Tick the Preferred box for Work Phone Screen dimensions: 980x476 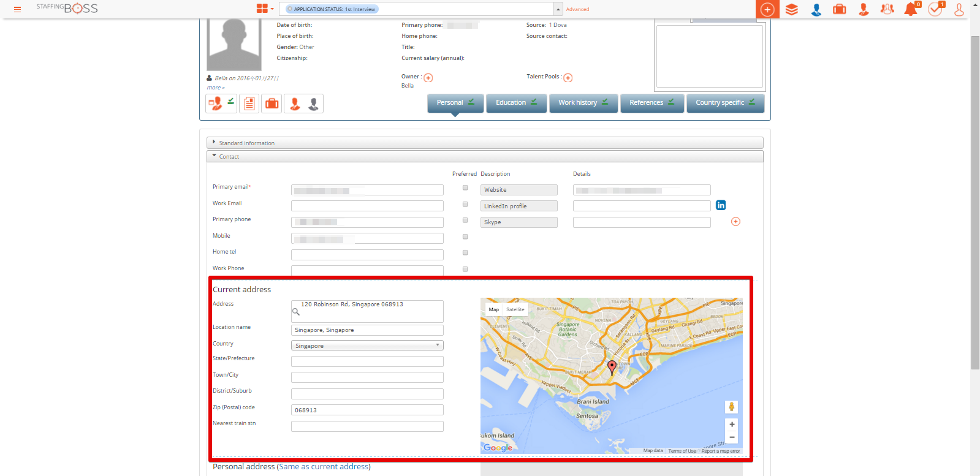pyautogui.click(x=465, y=270)
